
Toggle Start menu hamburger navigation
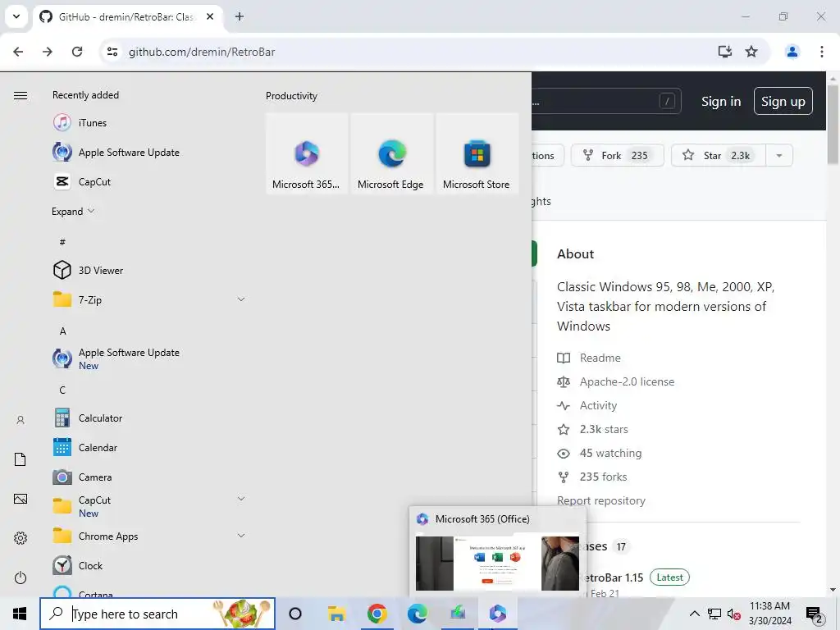tap(21, 95)
